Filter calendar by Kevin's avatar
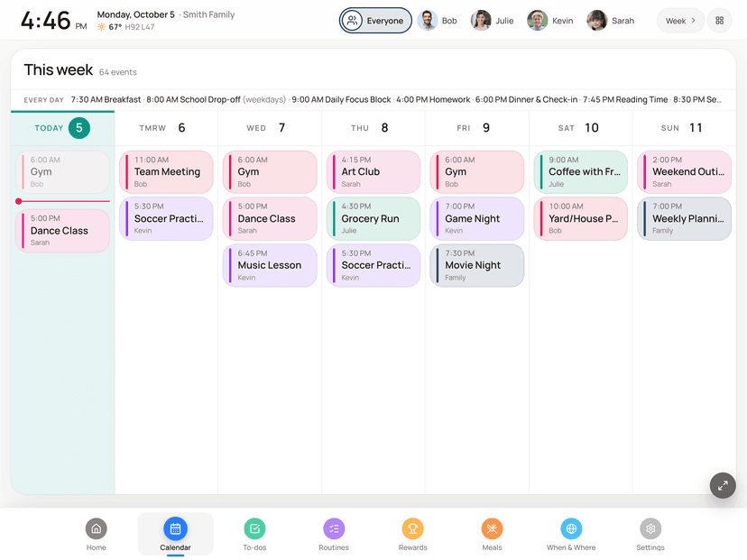The height and width of the screenshot is (560, 747). (x=537, y=21)
